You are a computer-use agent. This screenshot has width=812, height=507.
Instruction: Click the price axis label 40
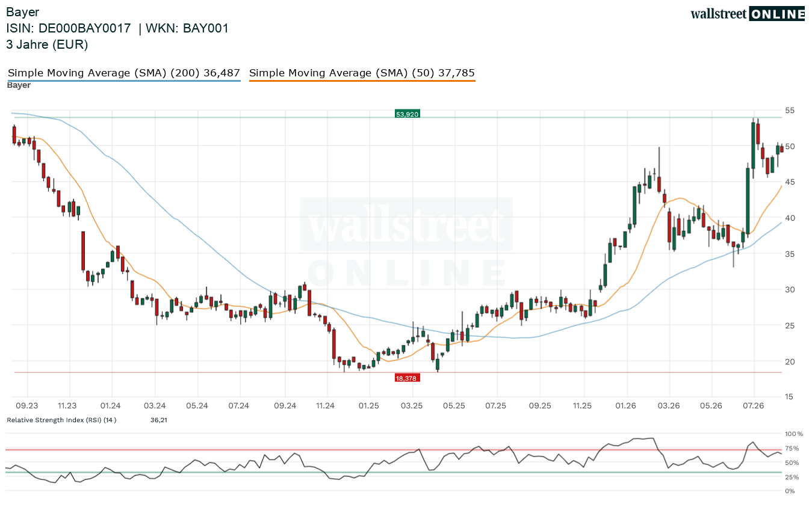pos(790,218)
